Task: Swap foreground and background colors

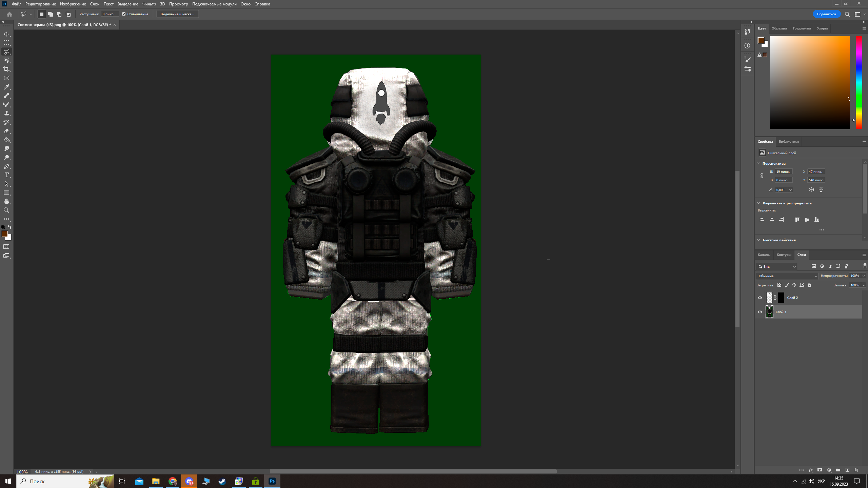Action: [x=10, y=227]
